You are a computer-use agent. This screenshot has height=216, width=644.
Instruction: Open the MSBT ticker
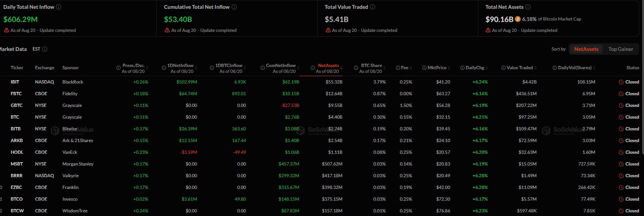click(17, 164)
